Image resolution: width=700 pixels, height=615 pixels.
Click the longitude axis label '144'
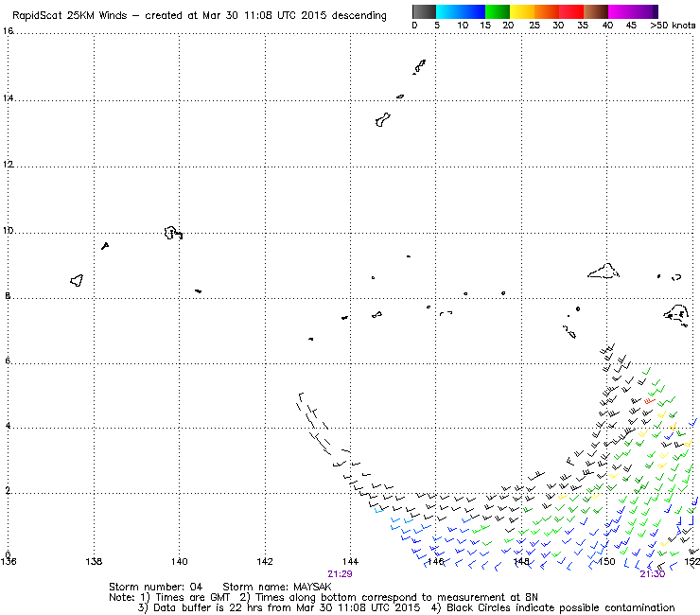point(350,561)
